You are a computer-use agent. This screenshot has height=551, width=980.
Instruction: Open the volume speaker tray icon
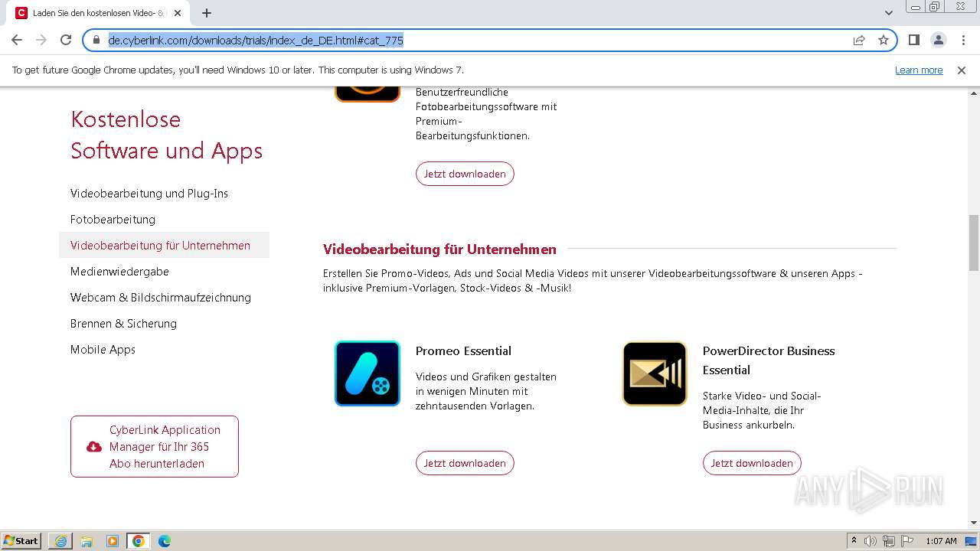[x=871, y=541]
